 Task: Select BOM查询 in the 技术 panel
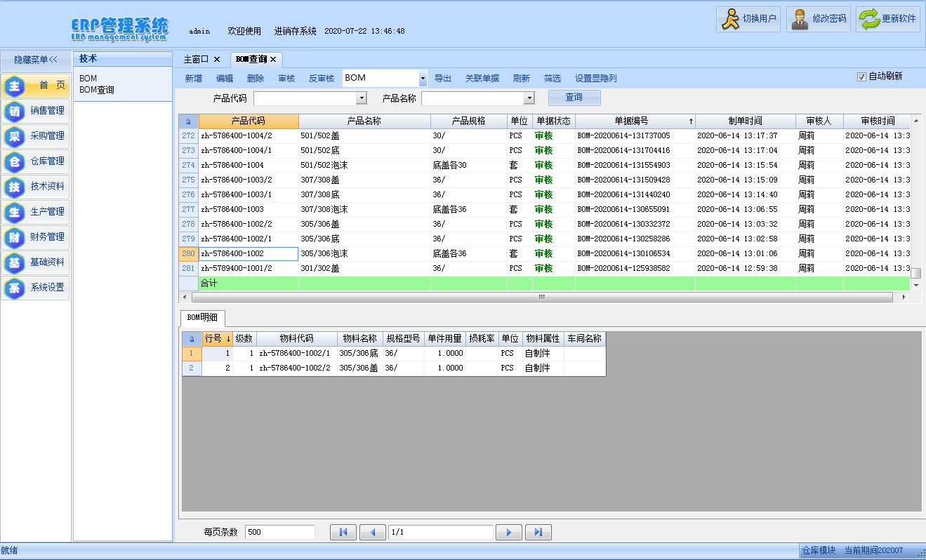point(97,90)
